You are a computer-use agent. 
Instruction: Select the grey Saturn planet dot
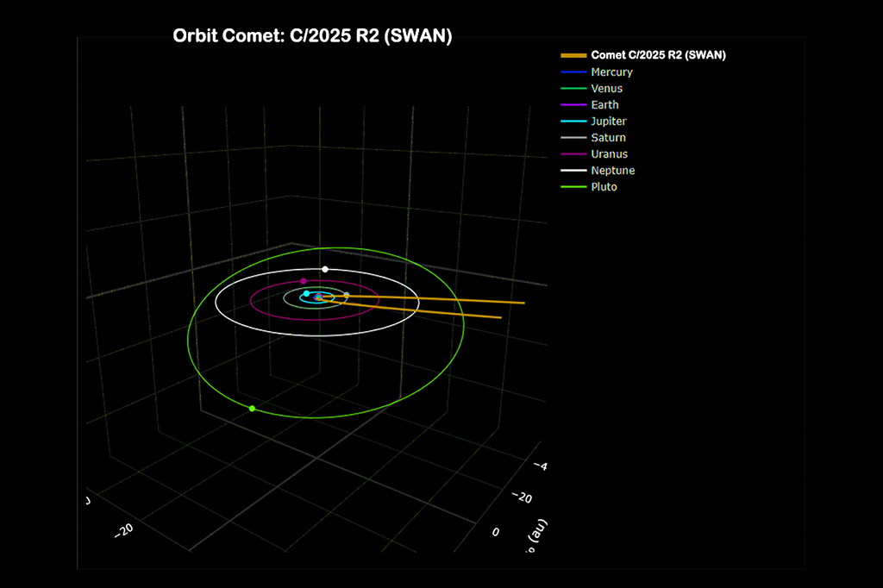tap(347, 296)
